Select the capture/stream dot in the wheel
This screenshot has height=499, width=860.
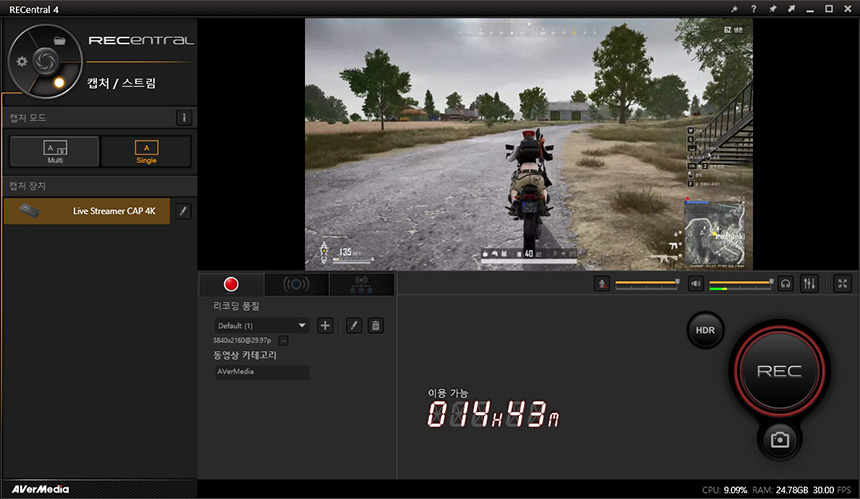(x=59, y=83)
